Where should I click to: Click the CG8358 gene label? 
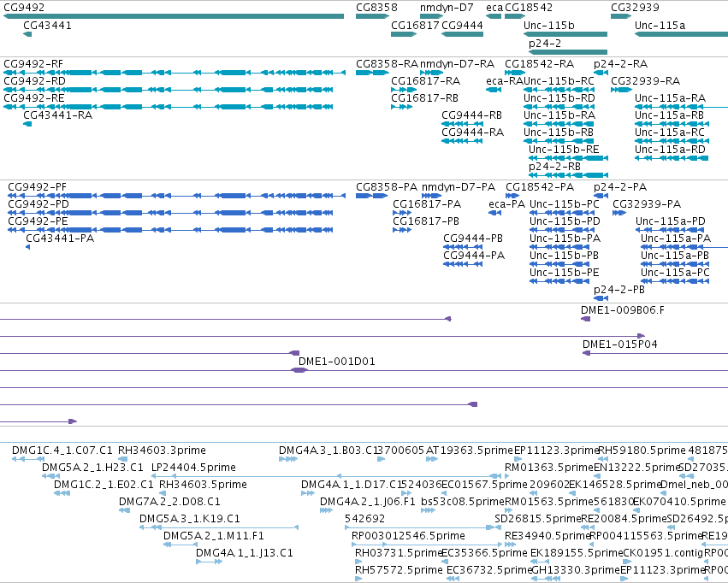(376, 8)
